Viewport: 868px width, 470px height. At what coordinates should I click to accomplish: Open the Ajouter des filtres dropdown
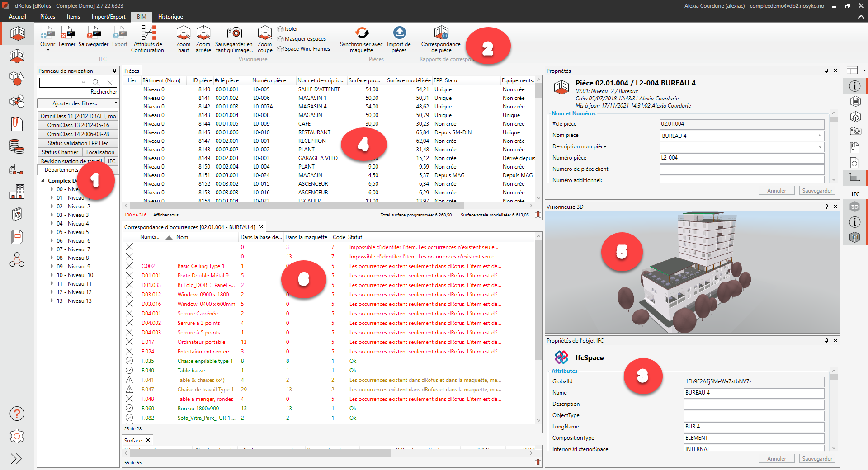click(78, 103)
